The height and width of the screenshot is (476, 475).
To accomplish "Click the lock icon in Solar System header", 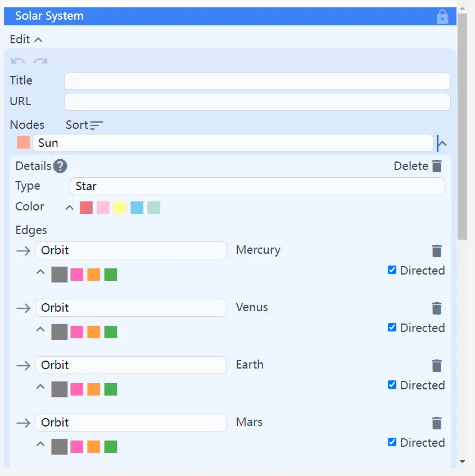I will pyautogui.click(x=442, y=16).
